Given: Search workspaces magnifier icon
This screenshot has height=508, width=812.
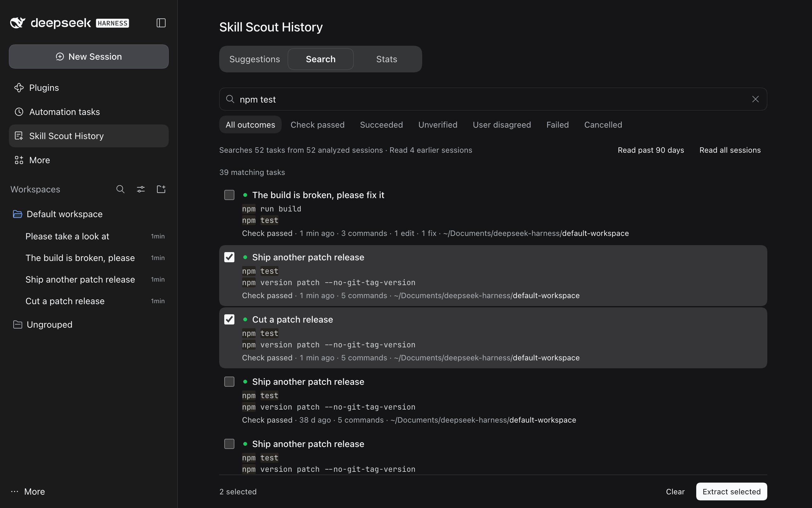Looking at the screenshot, I should pos(121,189).
